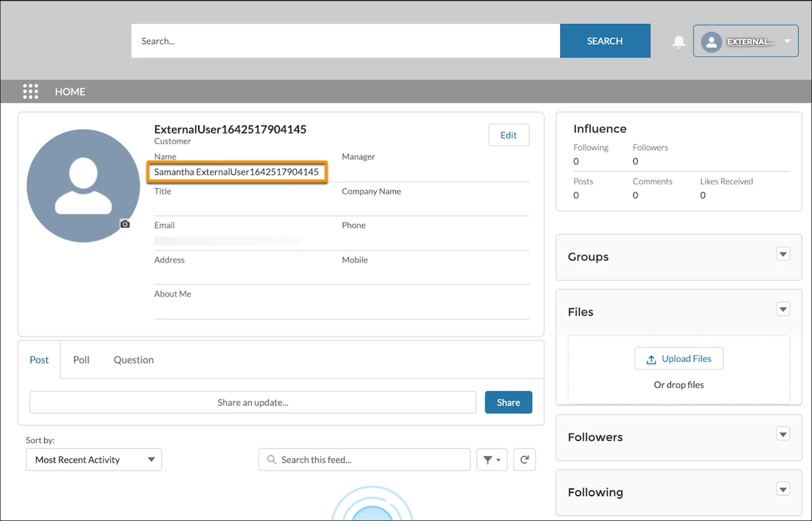Click the Edit profile button

click(508, 135)
